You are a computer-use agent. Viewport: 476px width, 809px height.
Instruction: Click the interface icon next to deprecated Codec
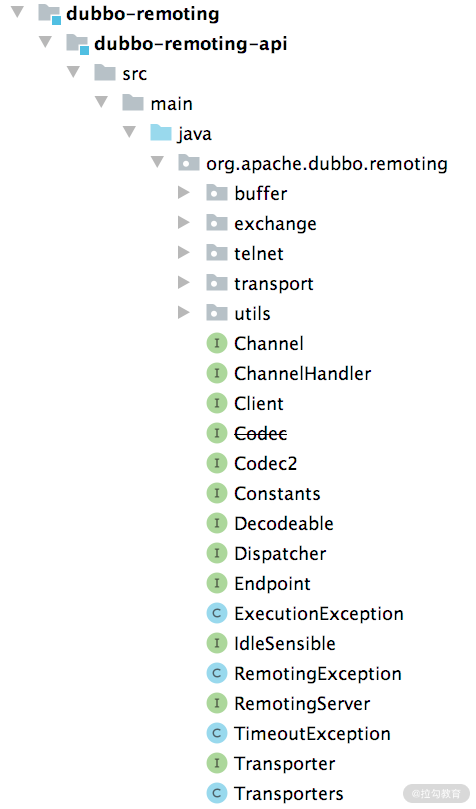[x=217, y=433]
